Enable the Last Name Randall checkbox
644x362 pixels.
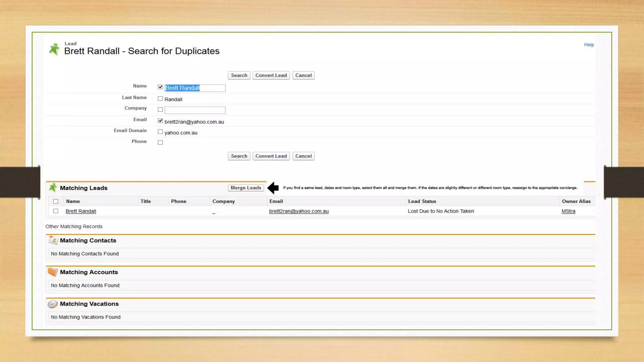click(160, 99)
